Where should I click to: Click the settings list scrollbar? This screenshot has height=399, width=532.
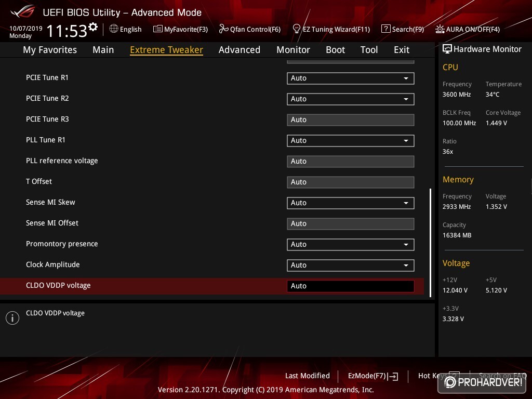431,243
